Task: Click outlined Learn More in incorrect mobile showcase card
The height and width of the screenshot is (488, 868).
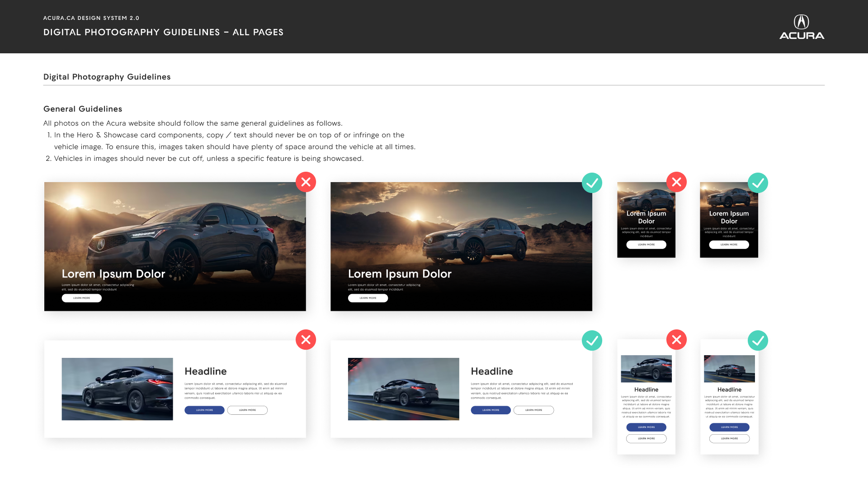Action: 646,439
